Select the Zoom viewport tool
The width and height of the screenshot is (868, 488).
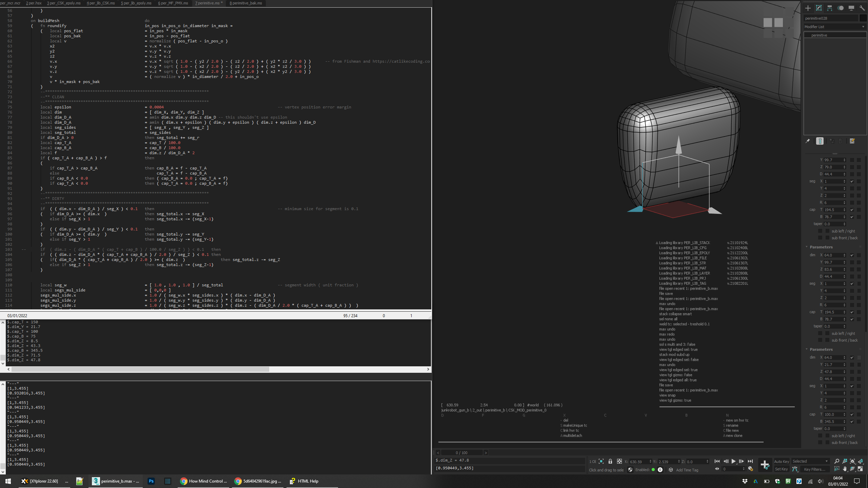(x=837, y=461)
